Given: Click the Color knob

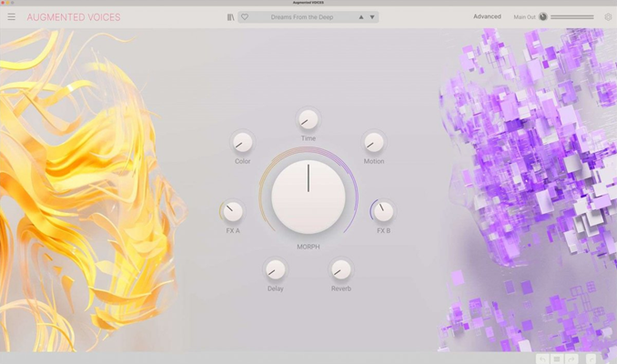Looking at the screenshot, I should (x=242, y=142).
